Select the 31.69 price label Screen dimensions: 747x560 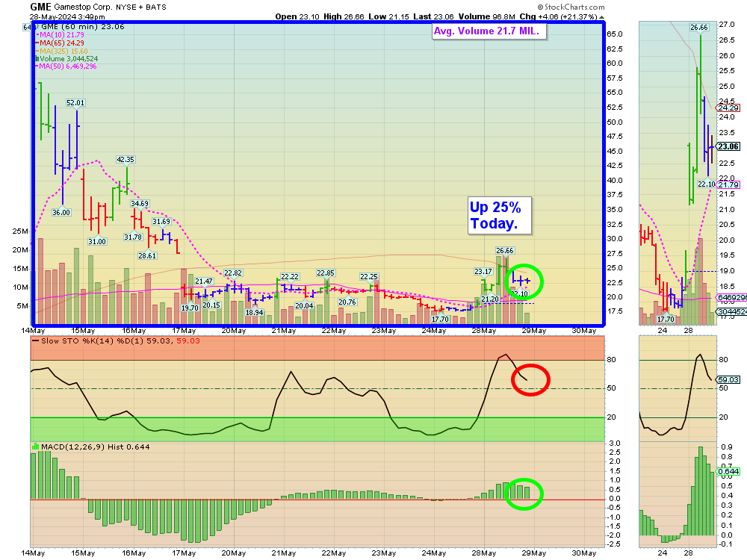161,222
